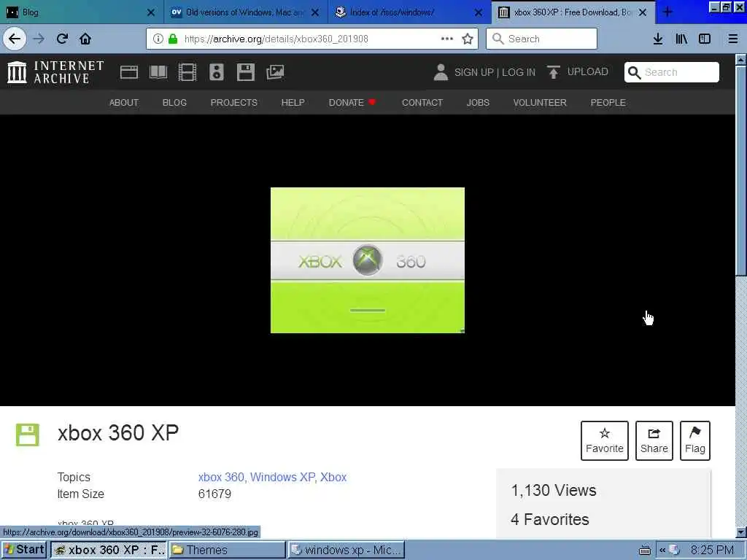Click the SIGN UP link

click(473, 72)
